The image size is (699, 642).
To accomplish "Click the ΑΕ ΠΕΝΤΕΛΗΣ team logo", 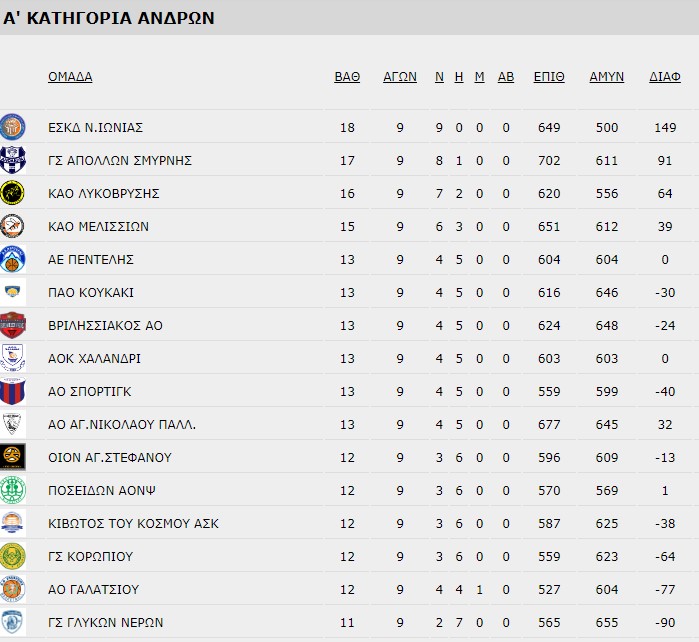I will (13, 259).
